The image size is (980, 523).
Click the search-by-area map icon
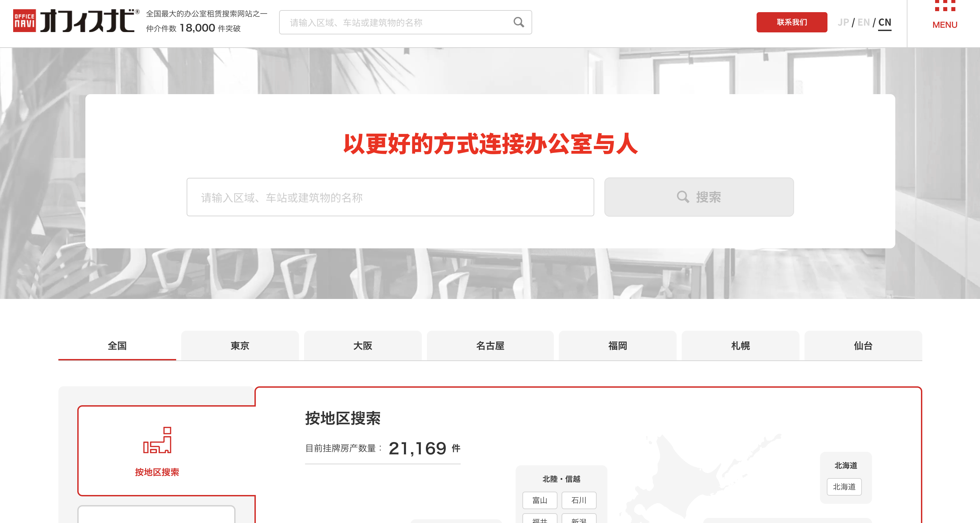pyautogui.click(x=157, y=440)
